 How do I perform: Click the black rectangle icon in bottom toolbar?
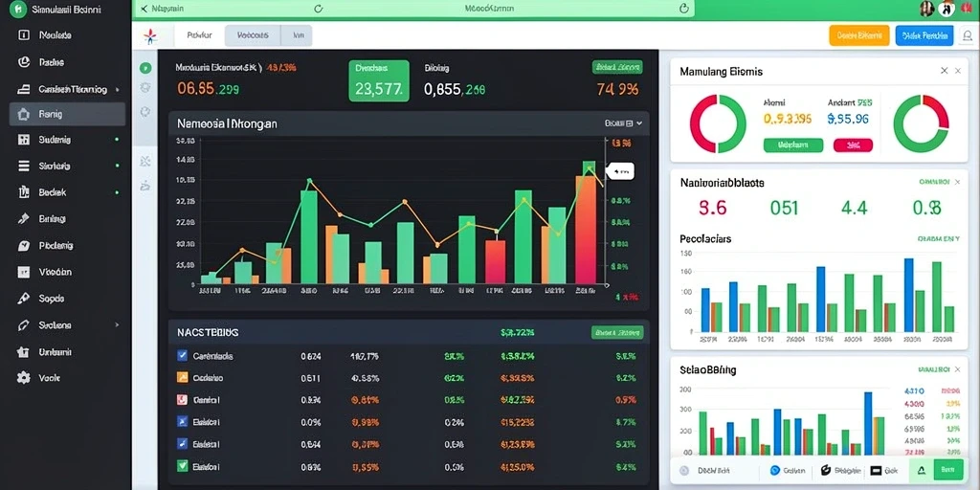(x=876, y=470)
